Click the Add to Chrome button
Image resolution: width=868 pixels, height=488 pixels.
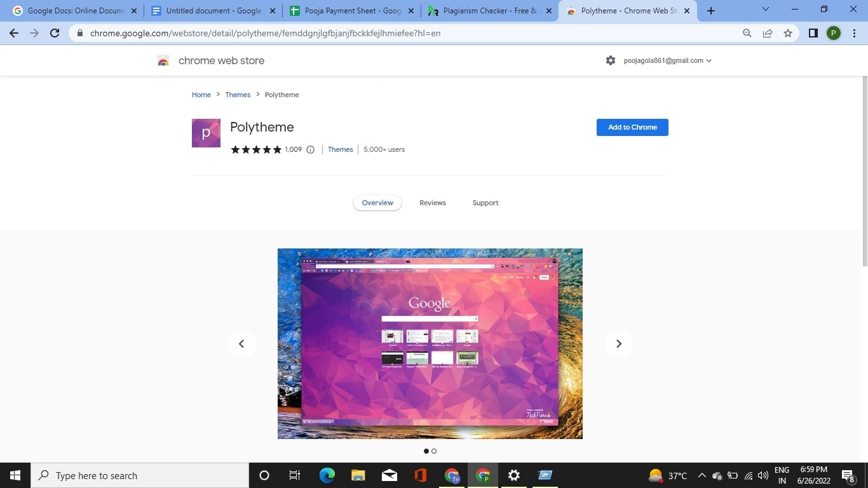click(x=632, y=127)
